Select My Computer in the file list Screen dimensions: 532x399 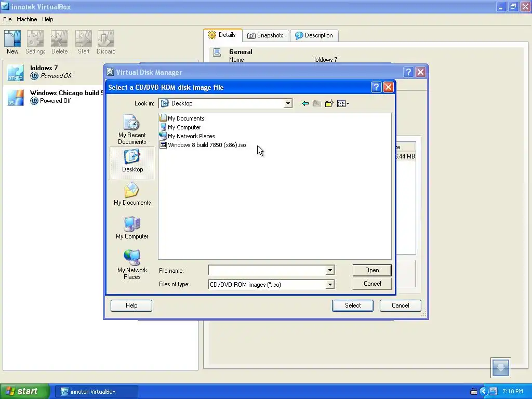180,127
